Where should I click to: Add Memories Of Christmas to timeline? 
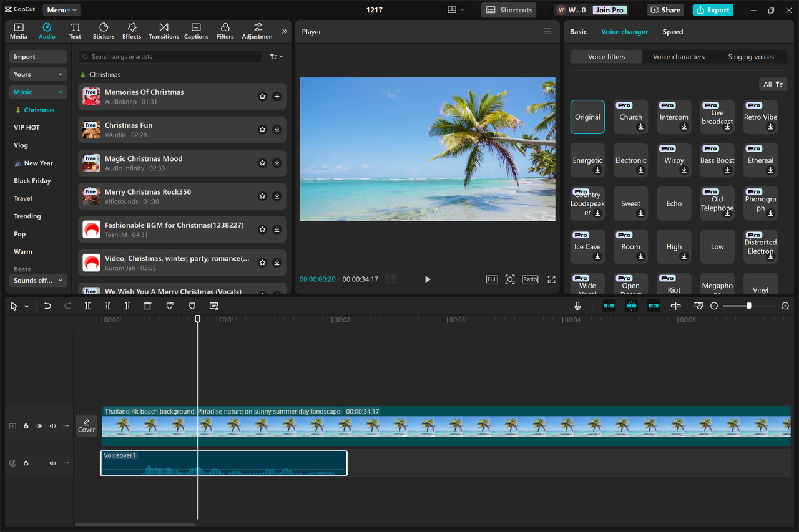[x=277, y=97]
